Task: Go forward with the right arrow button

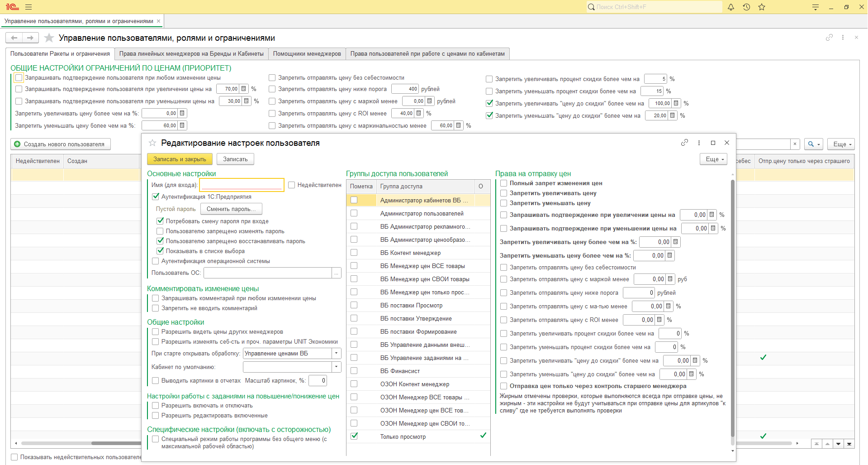Action: click(30, 38)
